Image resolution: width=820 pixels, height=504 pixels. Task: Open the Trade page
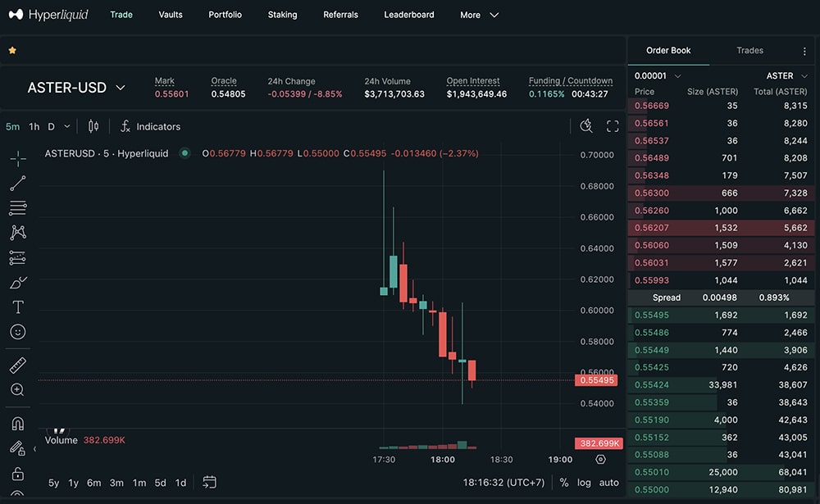coord(121,15)
